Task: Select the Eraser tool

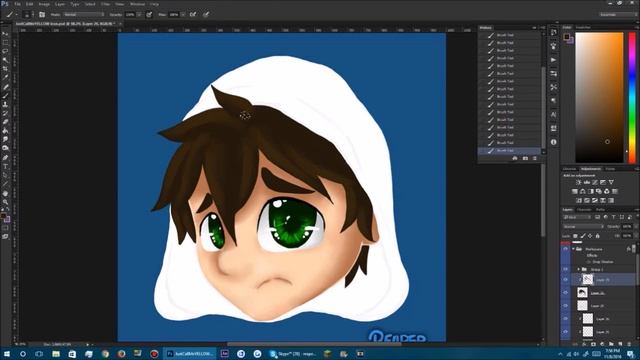Action: 5,122
